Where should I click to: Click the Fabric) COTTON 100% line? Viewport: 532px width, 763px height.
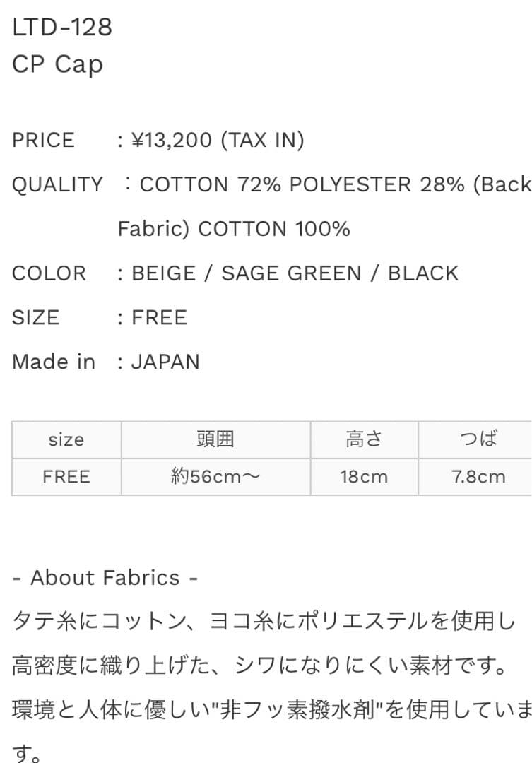234,229
